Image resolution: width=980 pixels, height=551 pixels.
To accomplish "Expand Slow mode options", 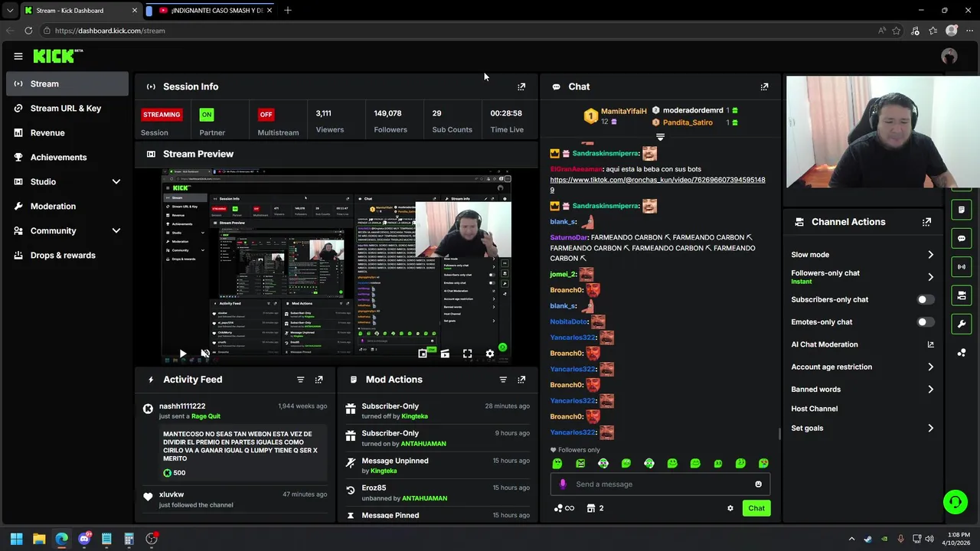I will point(930,255).
